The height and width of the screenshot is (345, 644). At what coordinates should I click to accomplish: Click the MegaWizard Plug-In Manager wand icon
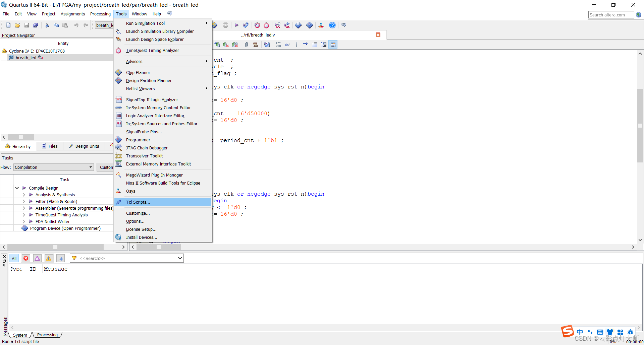[x=118, y=175]
